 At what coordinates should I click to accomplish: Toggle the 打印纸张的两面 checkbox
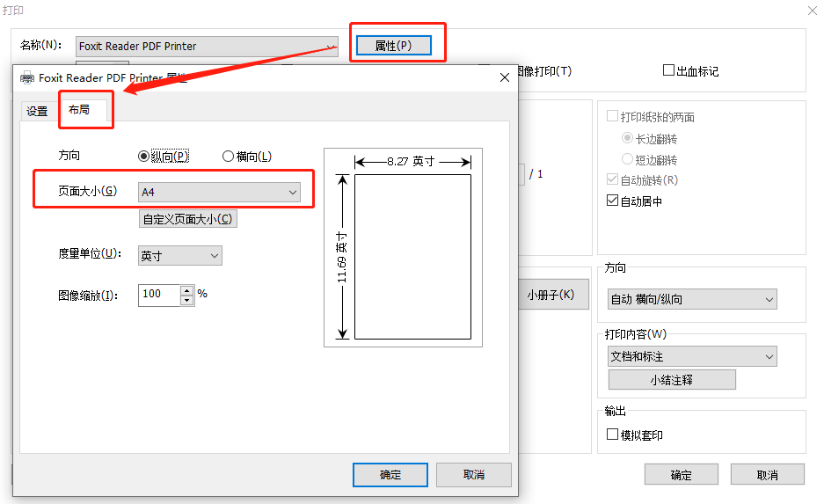[x=612, y=115]
